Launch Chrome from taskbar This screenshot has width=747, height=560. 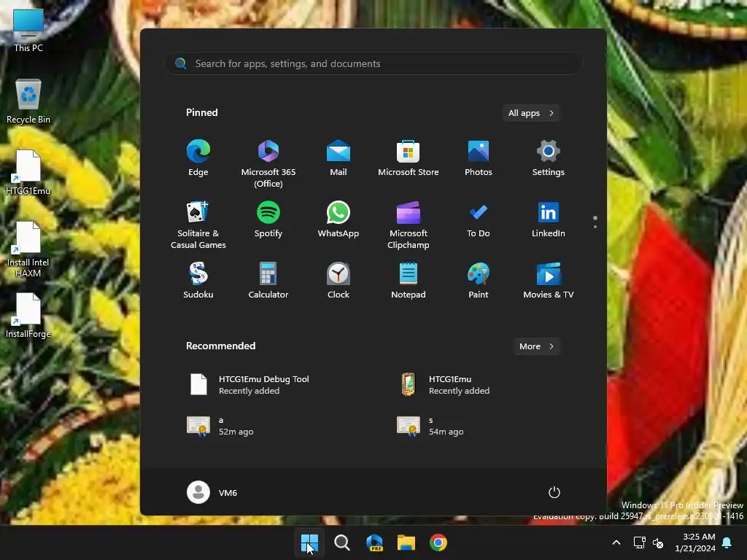pos(438,542)
